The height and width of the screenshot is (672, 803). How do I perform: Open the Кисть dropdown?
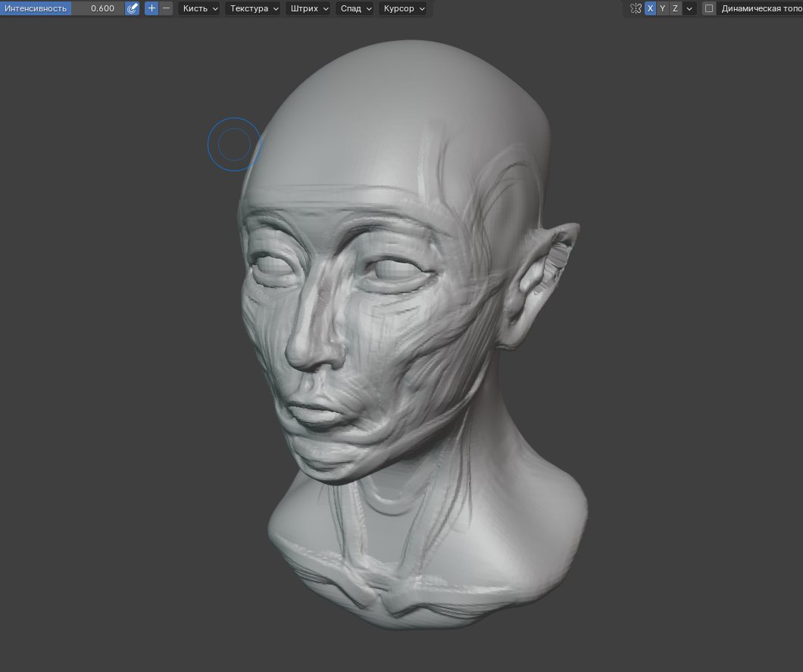click(199, 8)
